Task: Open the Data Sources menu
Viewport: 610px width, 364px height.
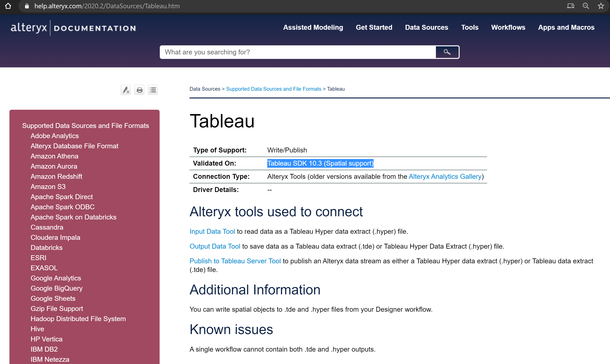Action: (x=426, y=27)
